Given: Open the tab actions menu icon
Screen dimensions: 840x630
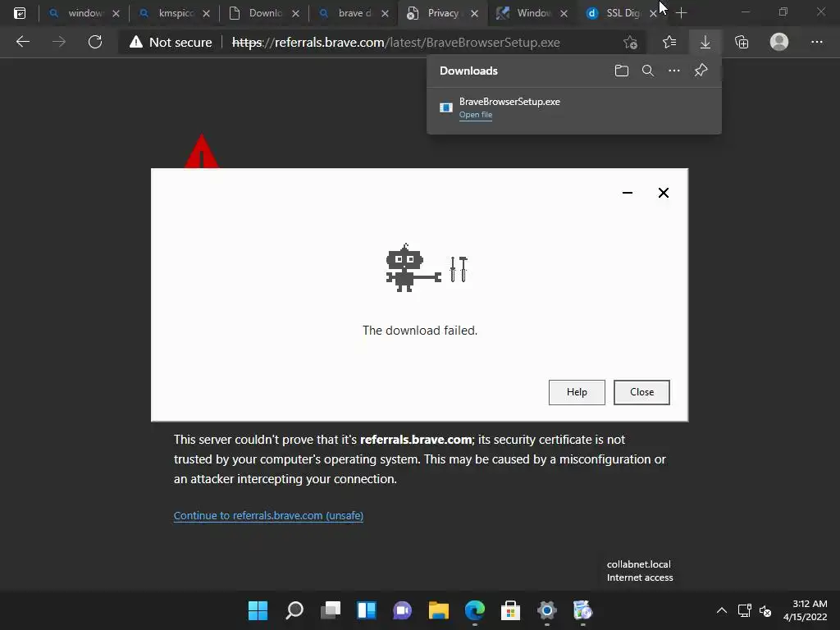Looking at the screenshot, I should (x=20, y=13).
